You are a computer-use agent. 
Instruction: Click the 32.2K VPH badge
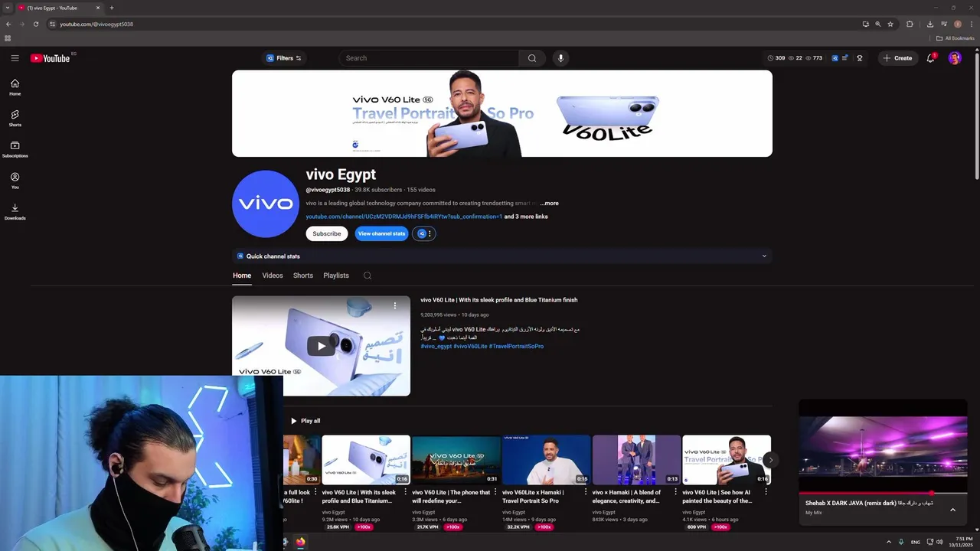518,527
